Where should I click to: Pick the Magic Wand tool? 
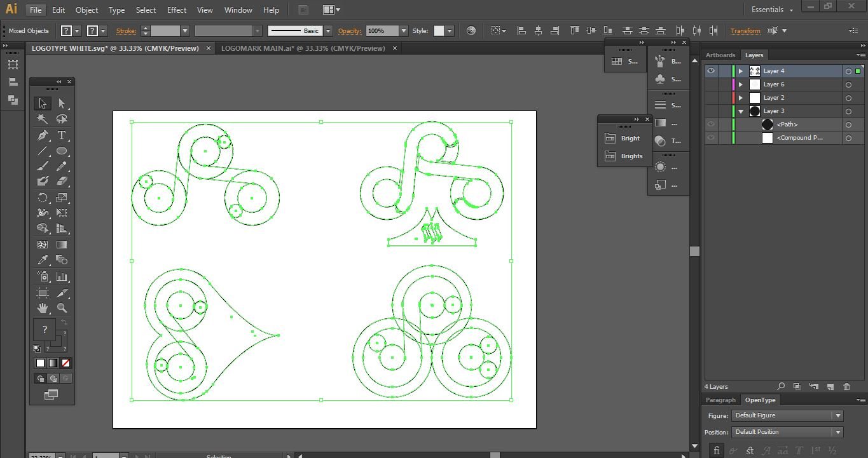[x=42, y=119]
